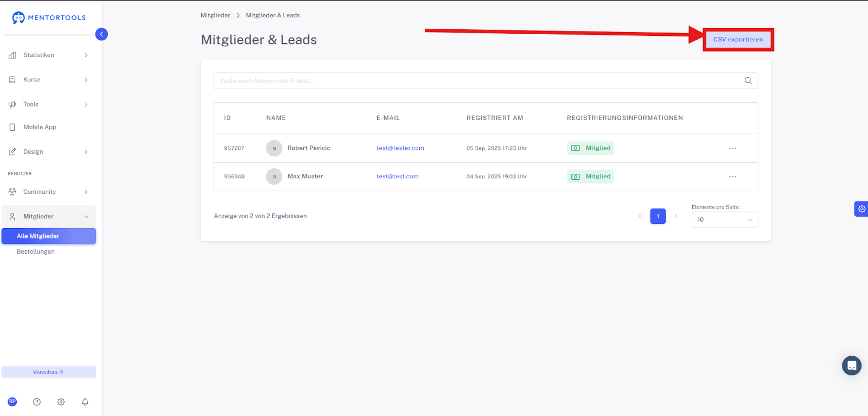Image resolution: width=868 pixels, height=416 pixels.
Task: Open email link test@test.com
Action: 398,177
